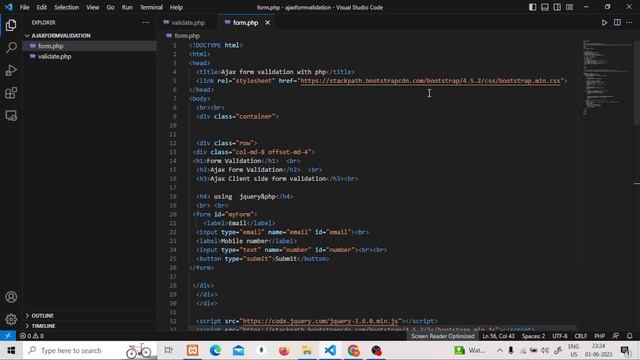Open the Action Center notifications
Viewport: 640px width, 360px height.
pos(625,351)
